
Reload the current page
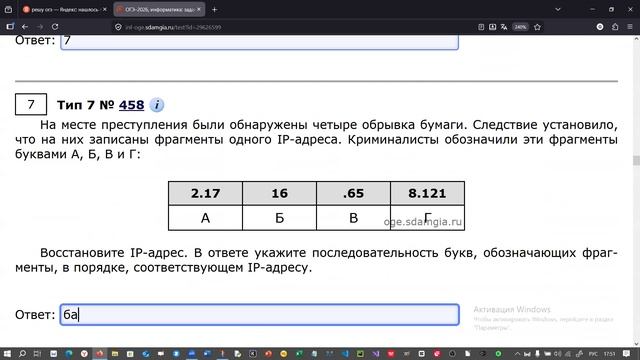[x=55, y=27]
